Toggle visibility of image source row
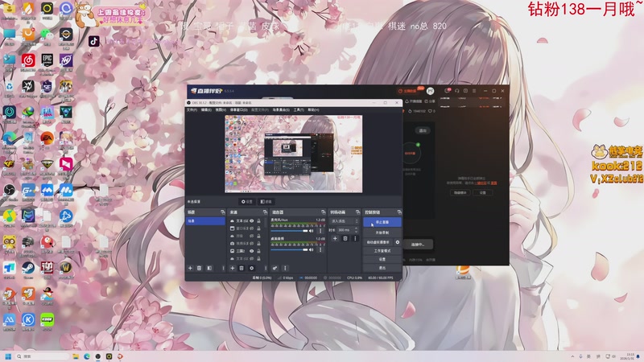 click(252, 251)
